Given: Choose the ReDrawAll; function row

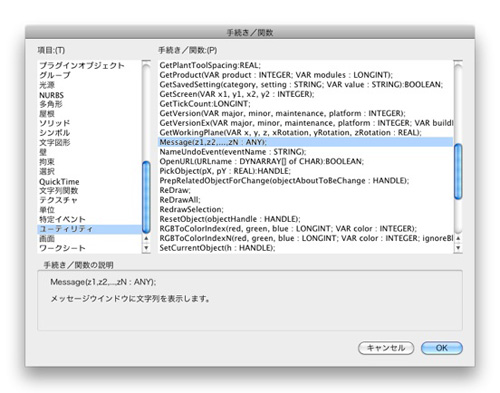Looking at the screenshot, I should pos(306,200).
